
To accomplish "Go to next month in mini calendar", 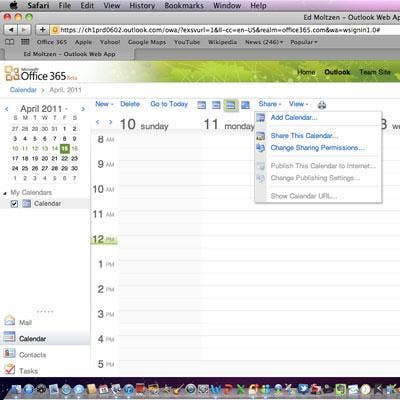I will pos(83,109).
